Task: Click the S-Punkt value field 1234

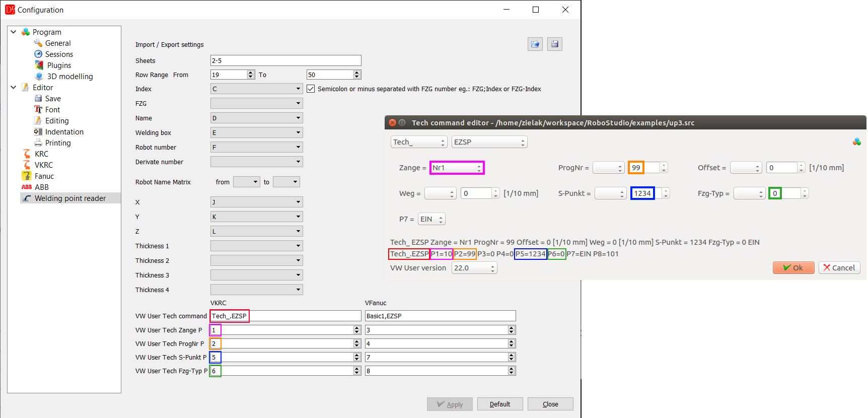Action: click(650, 193)
